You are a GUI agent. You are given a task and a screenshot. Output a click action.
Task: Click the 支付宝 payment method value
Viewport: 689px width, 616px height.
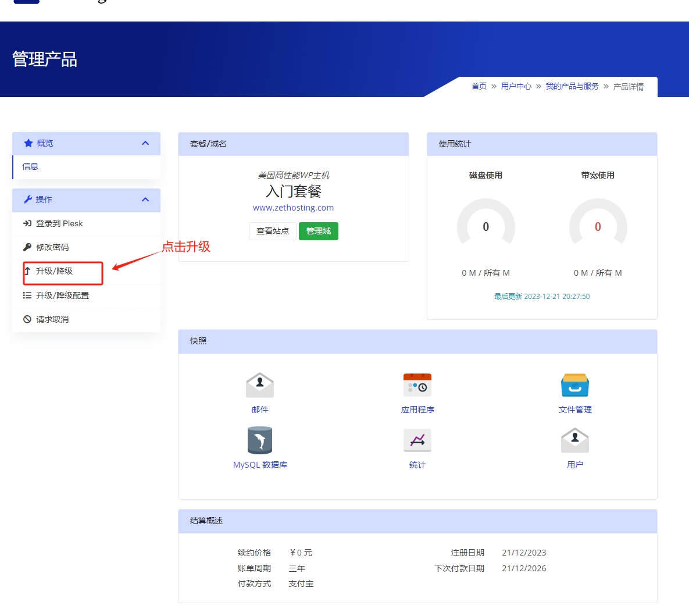301,584
